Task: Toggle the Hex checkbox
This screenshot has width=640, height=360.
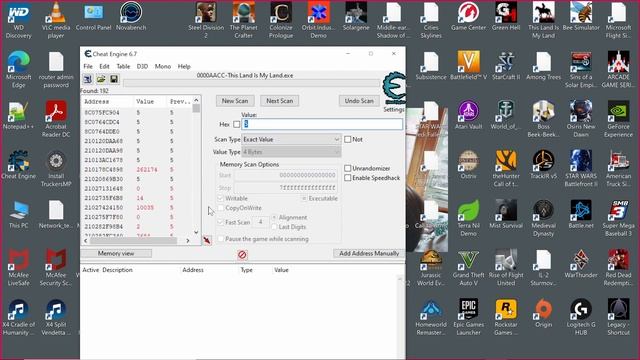Action: click(236, 124)
